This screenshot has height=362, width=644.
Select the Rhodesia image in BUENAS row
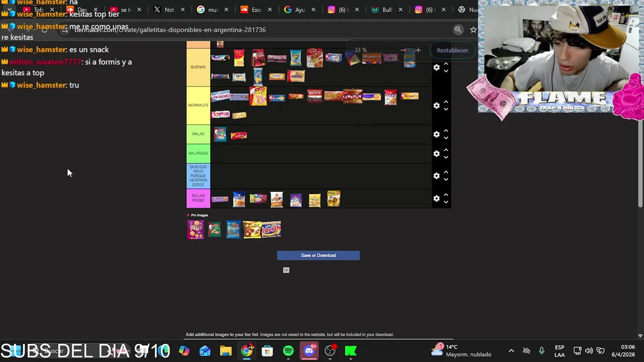point(372,57)
